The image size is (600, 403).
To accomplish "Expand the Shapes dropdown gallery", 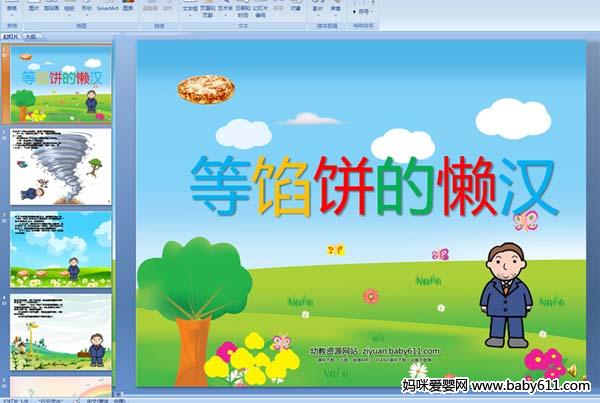I will coord(88,8).
